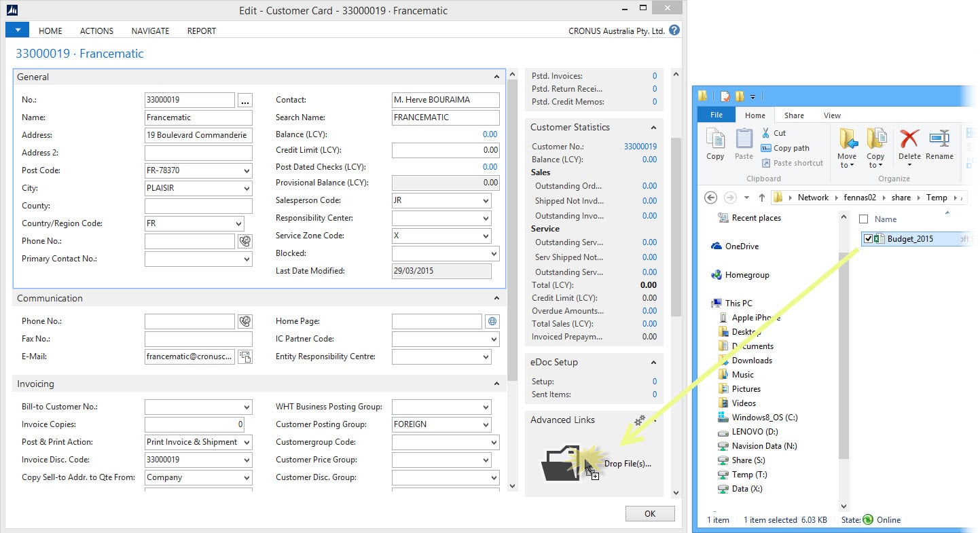Click Explorer Forward navigation arrow
980x533 pixels.
click(730, 198)
